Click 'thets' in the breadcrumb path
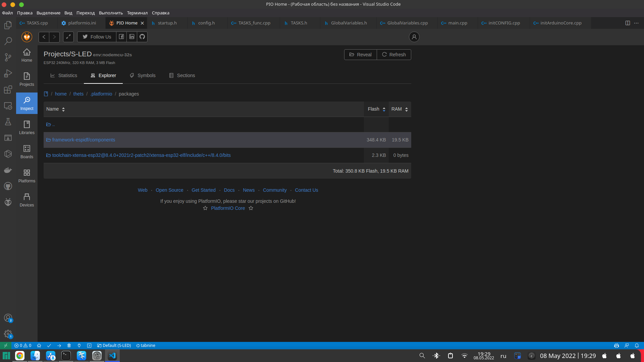This screenshot has height=362, width=644. click(x=78, y=94)
